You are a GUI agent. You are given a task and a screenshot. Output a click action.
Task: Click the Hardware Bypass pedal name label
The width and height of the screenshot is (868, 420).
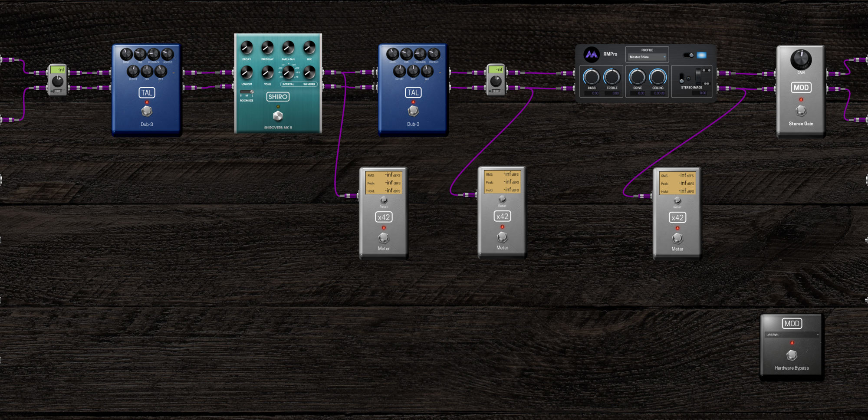point(792,368)
